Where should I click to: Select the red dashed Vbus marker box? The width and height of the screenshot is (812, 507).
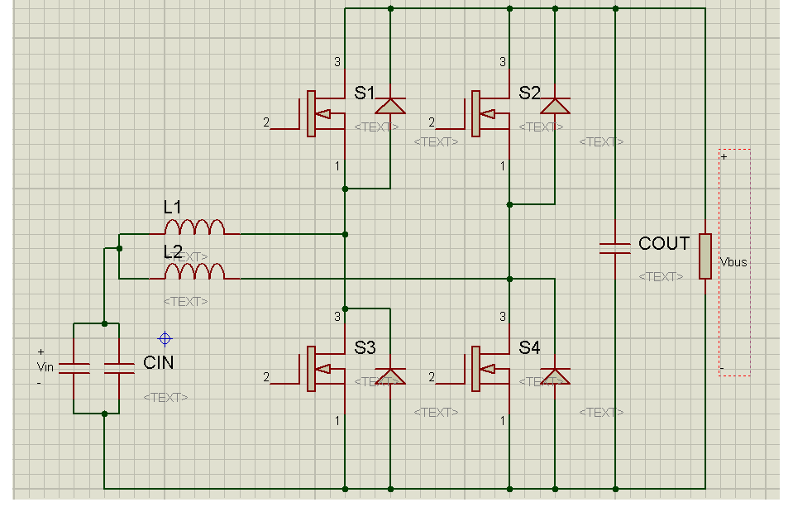(735, 262)
